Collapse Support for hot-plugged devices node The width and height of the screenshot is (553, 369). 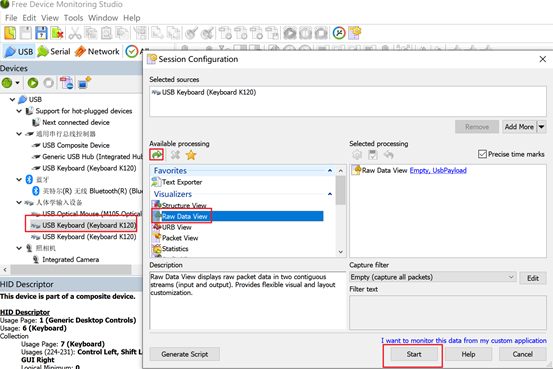[x=19, y=111]
